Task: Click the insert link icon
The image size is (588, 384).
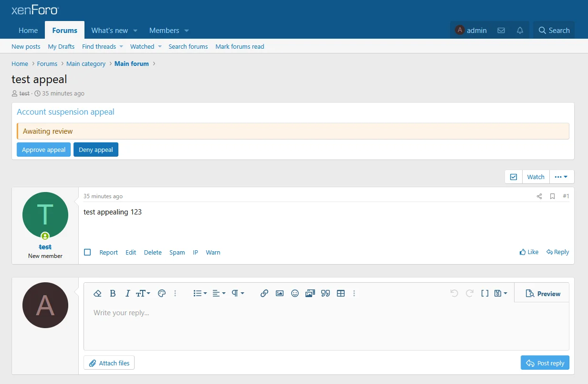Action: (x=264, y=293)
